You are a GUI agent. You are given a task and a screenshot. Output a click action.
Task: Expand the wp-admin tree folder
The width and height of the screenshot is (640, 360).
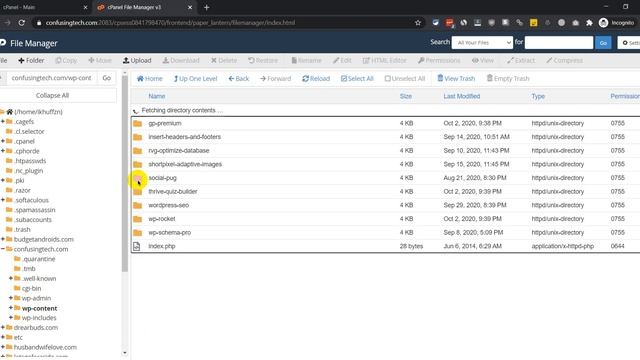coord(11,298)
